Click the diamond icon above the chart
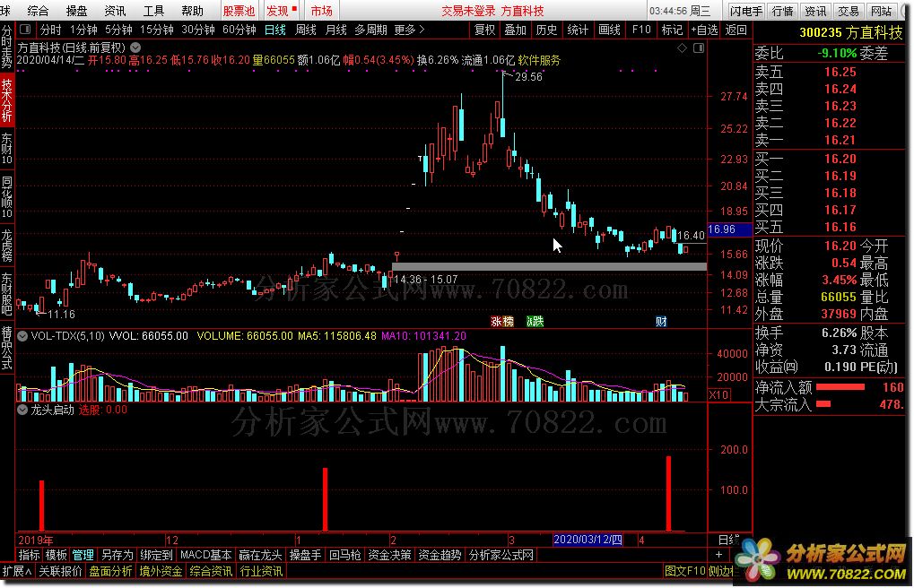914x588 pixels. 682,48
